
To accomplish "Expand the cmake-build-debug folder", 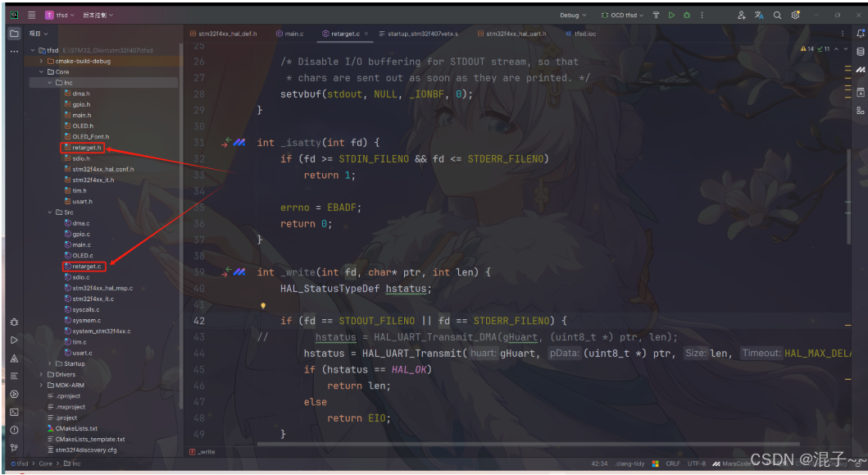I will [41, 61].
